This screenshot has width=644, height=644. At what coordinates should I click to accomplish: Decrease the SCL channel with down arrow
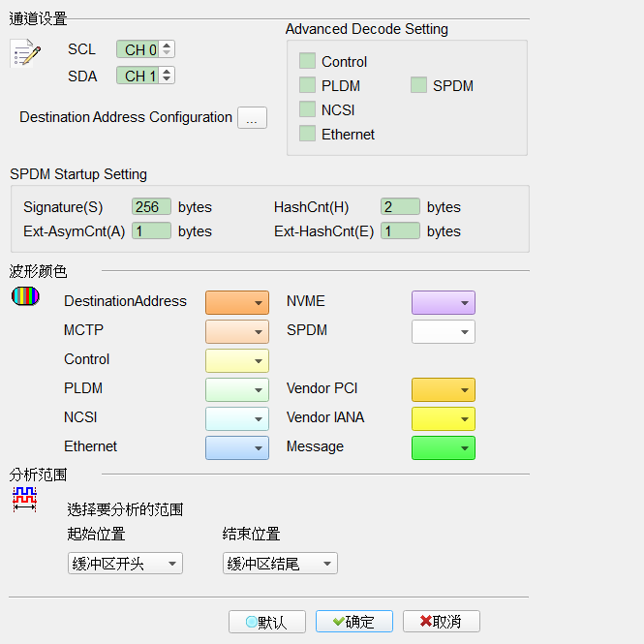167,52
